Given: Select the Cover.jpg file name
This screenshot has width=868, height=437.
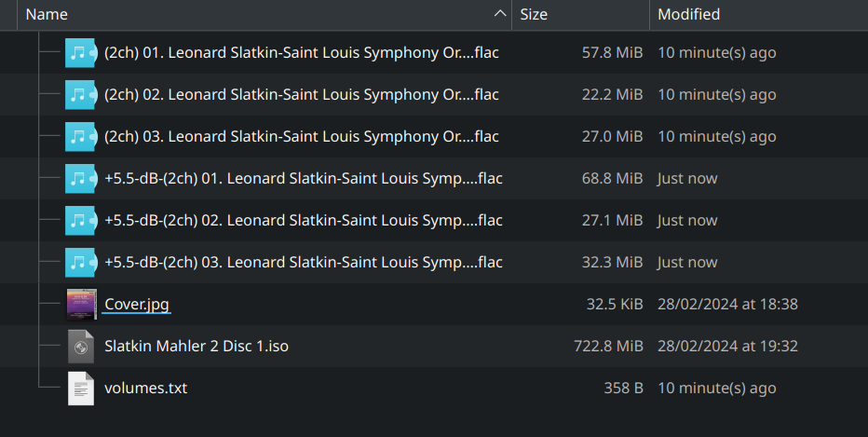Looking at the screenshot, I should point(137,304).
